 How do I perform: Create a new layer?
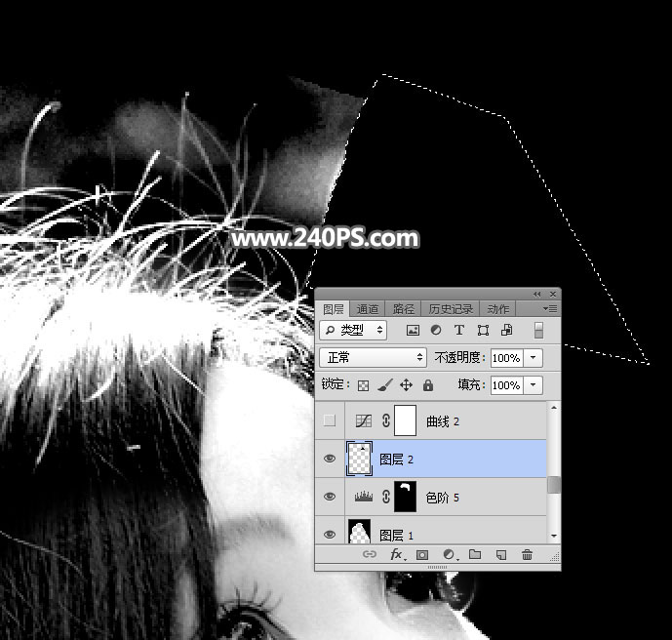tap(500, 555)
